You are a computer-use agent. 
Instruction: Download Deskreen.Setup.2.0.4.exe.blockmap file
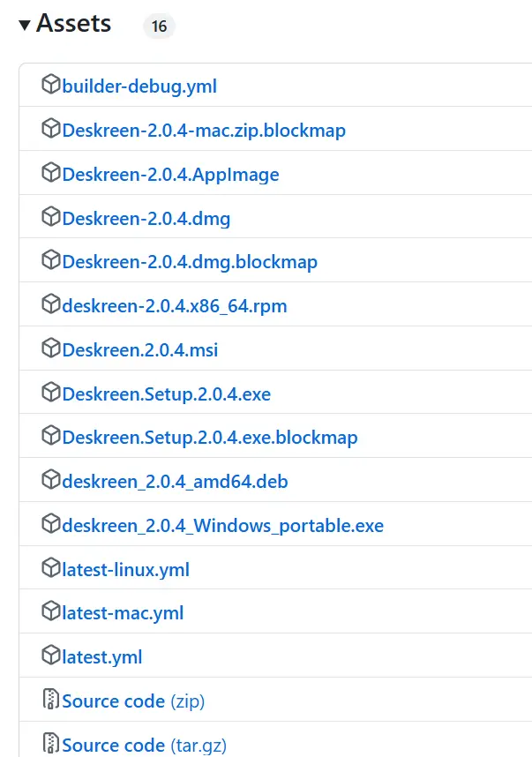[210, 438]
